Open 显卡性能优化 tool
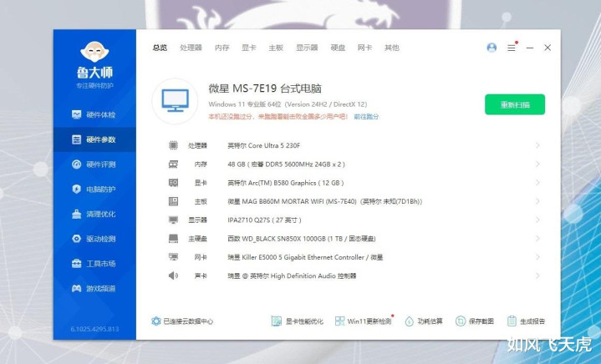Image resolution: width=601 pixels, height=364 pixels. [297, 321]
